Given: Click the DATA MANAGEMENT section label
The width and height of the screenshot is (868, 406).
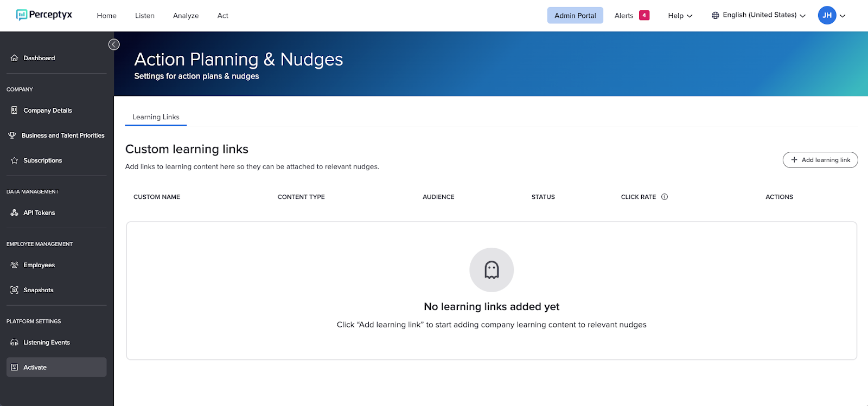Looking at the screenshot, I should point(33,192).
